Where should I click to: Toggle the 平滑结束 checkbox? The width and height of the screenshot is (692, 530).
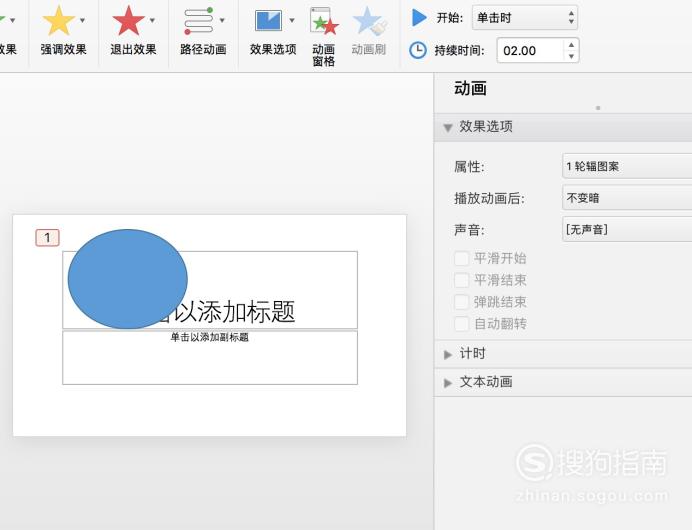461,280
